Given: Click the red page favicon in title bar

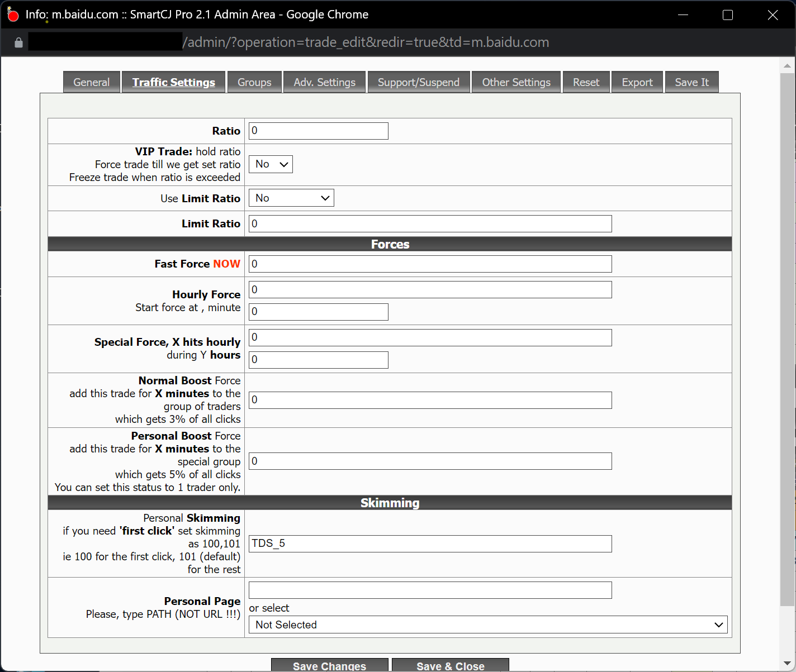Looking at the screenshot, I should coord(13,15).
